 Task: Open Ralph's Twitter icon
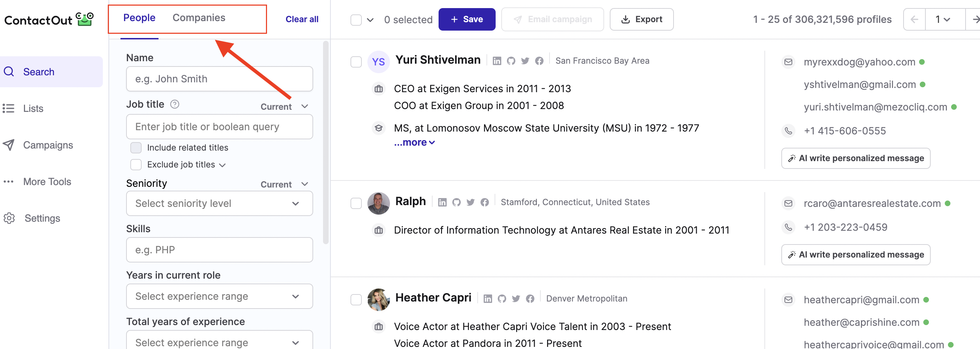[471, 202]
